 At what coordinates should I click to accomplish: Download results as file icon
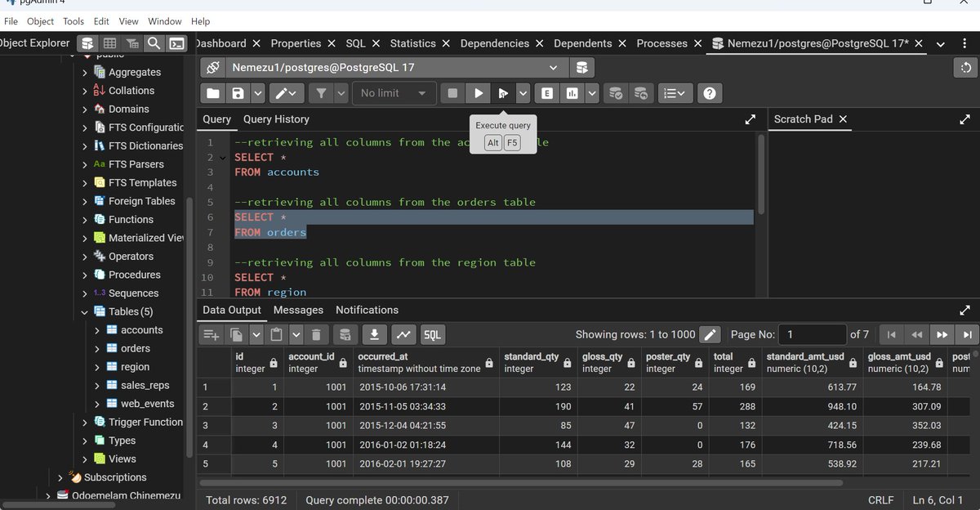click(x=374, y=334)
